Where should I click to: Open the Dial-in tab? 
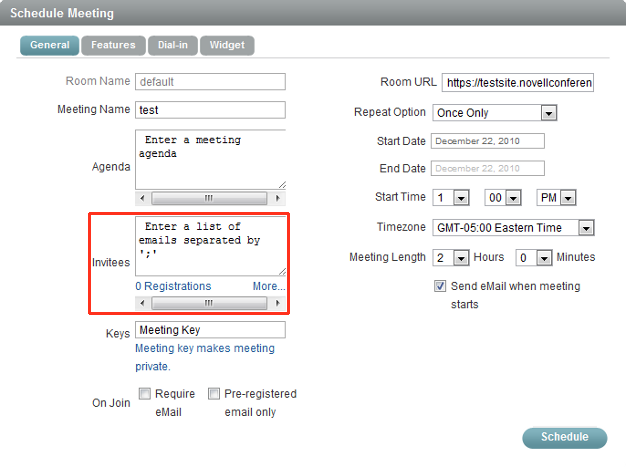(x=172, y=45)
